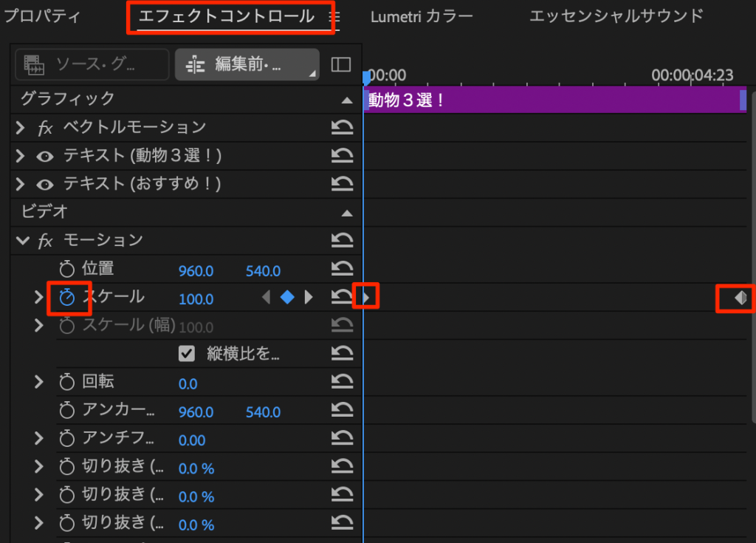
Task: Go to previous スケール keyframe arrow
Action: coord(267,298)
